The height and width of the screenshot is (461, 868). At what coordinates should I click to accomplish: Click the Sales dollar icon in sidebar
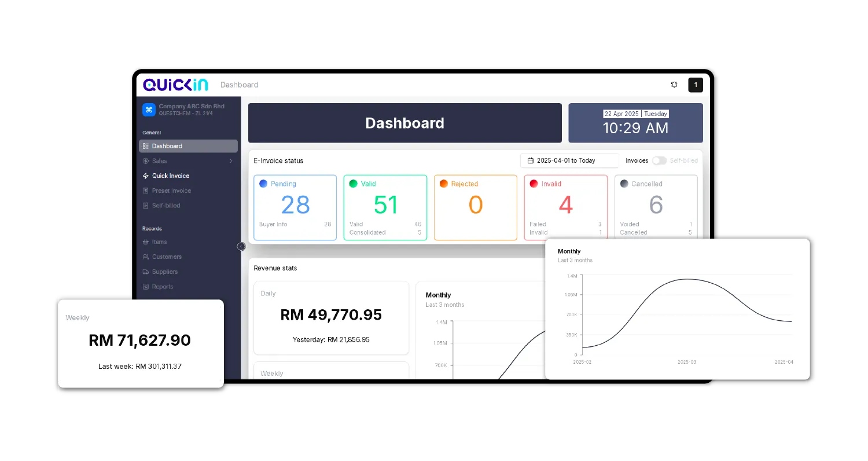click(x=146, y=160)
